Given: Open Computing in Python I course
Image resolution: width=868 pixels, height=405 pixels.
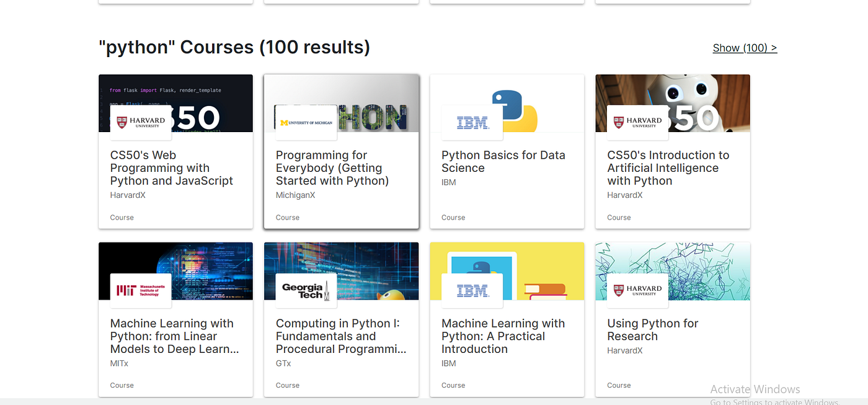Looking at the screenshot, I should 341,336.
